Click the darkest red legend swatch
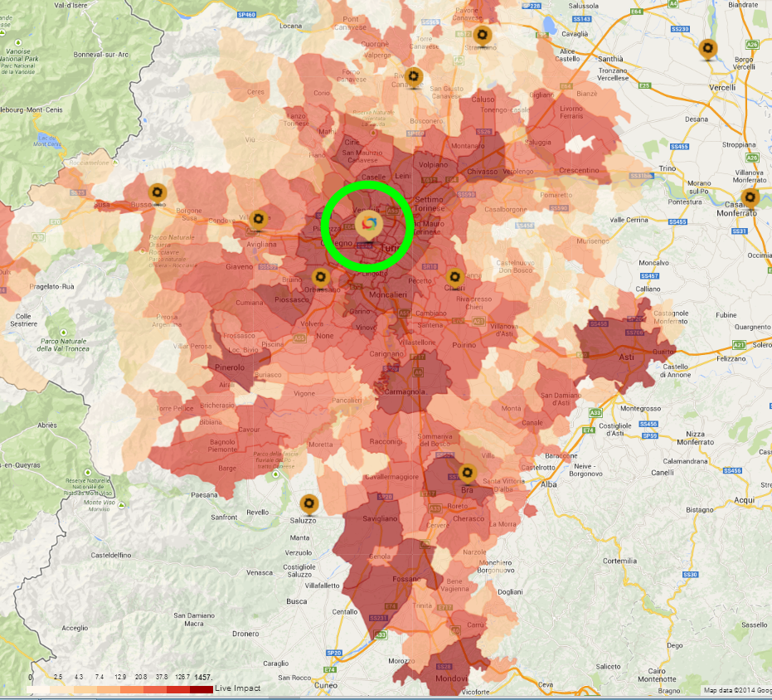 (201, 689)
